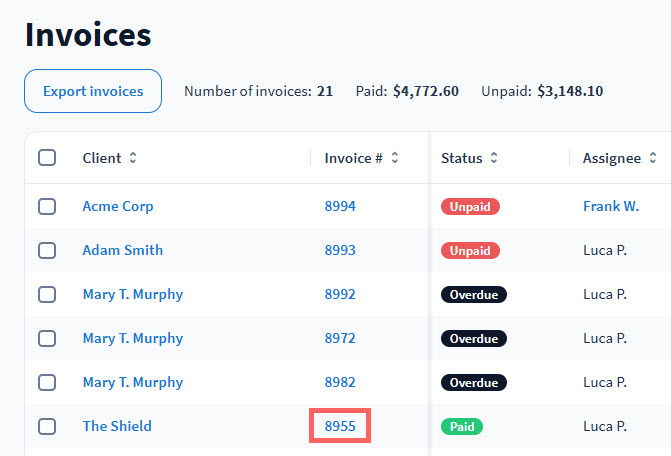View invoice 8972 for Mary T. Murphy

pyautogui.click(x=340, y=338)
